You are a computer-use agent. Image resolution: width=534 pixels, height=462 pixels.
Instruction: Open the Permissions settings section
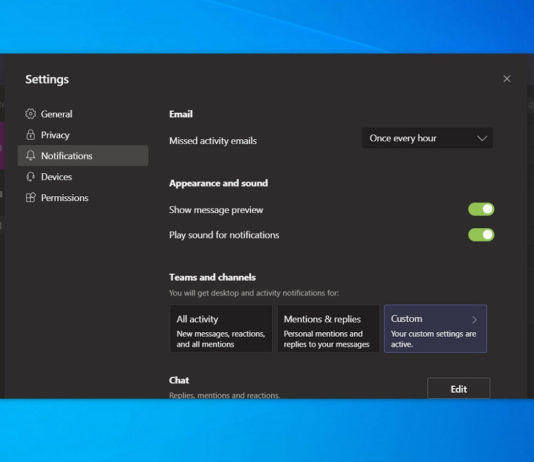click(83, 197)
